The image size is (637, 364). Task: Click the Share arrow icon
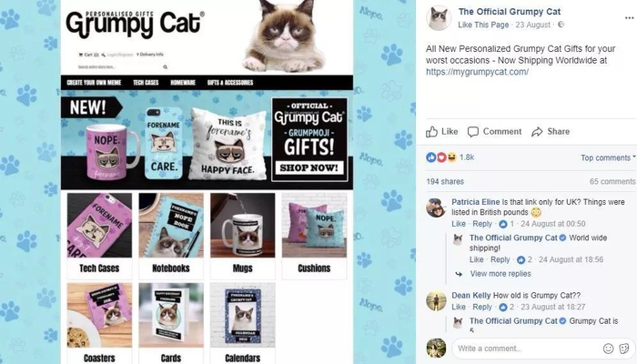tap(537, 132)
